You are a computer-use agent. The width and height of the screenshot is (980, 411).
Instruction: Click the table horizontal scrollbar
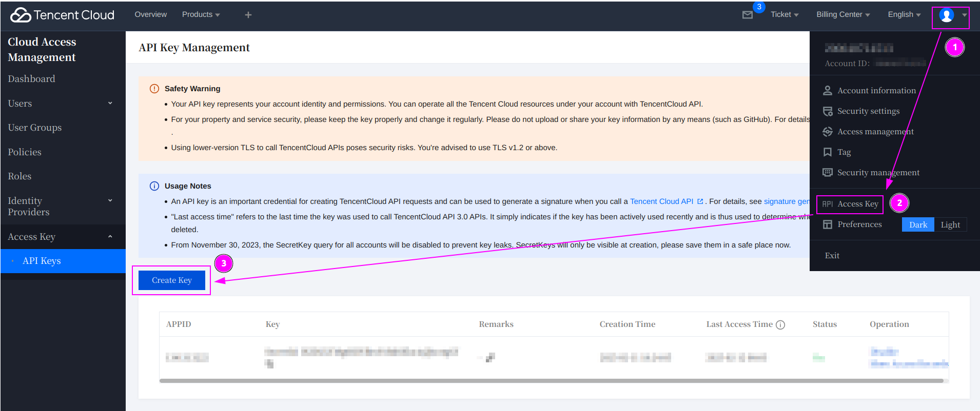point(551,381)
